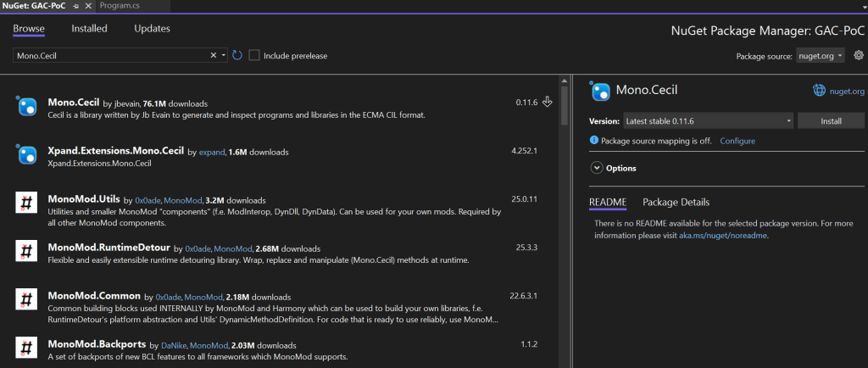The height and width of the screenshot is (368, 868).
Task: Open the search history dropdown arrow
Action: [x=224, y=56]
